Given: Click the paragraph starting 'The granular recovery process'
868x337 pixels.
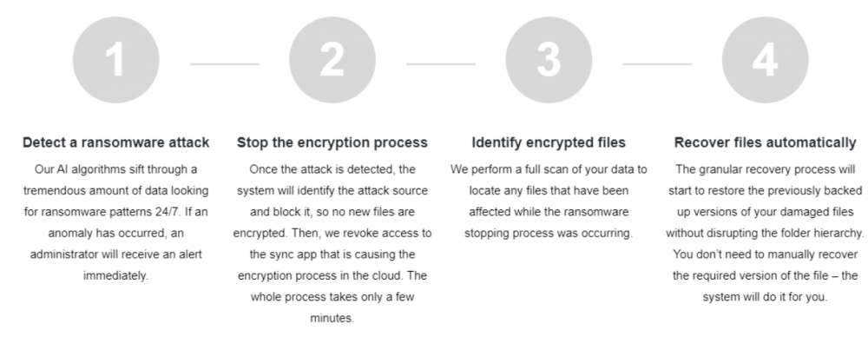Looking at the screenshot, I should point(765,233).
